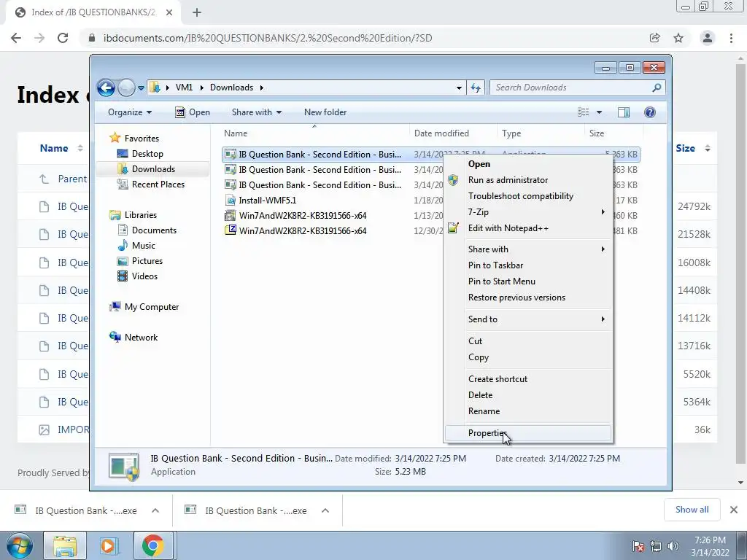
Task: Open Chrome's three-dot menu
Action: 731,38
